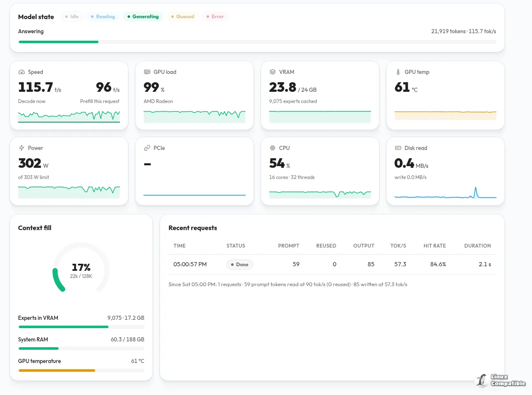Click the TIME column header
532x395 pixels.
pyautogui.click(x=180, y=246)
